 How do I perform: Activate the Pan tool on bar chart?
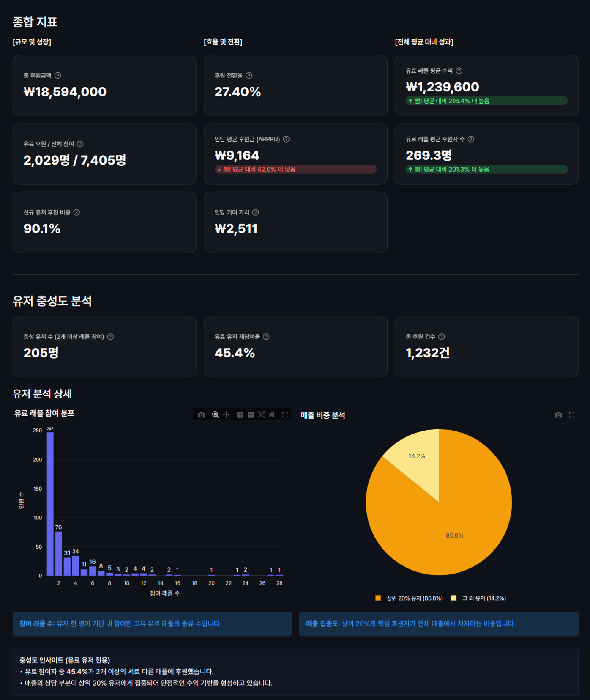click(x=226, y=415)
